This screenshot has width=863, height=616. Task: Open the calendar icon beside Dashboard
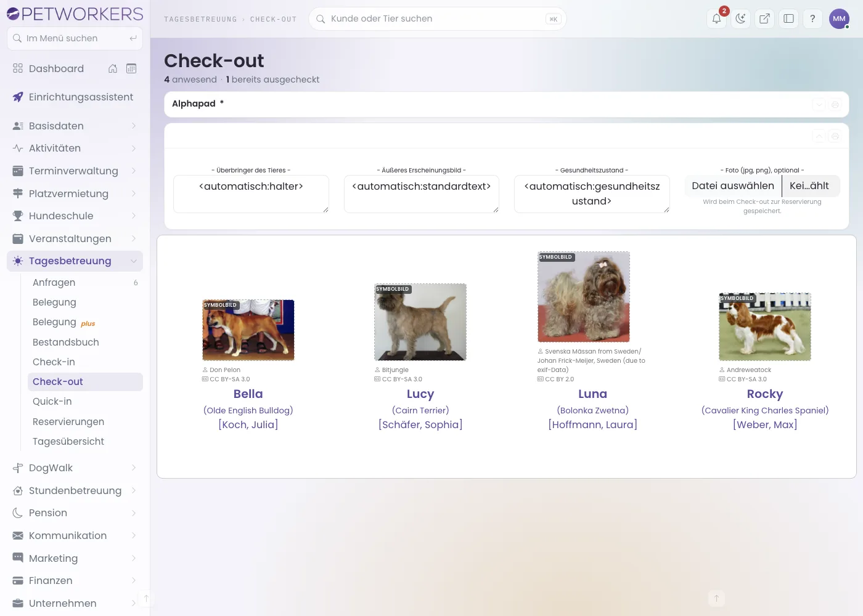pos(131,68)
